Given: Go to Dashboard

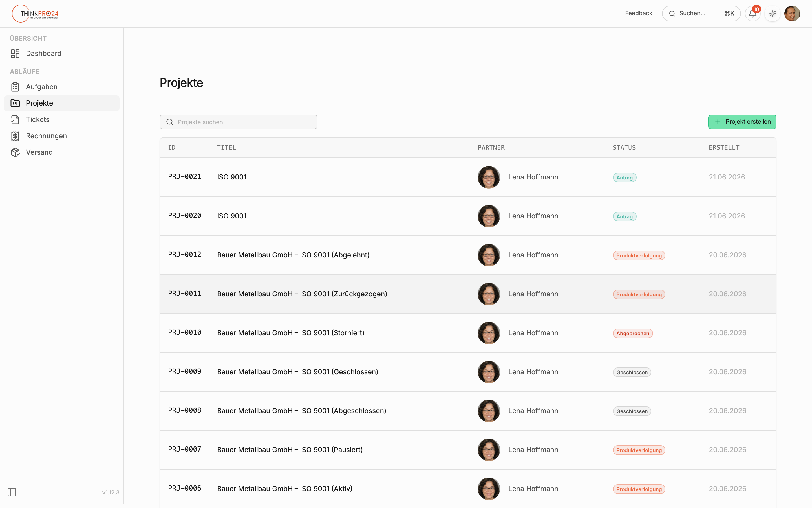Looking at the screenshot, I should tap(62, 53).
